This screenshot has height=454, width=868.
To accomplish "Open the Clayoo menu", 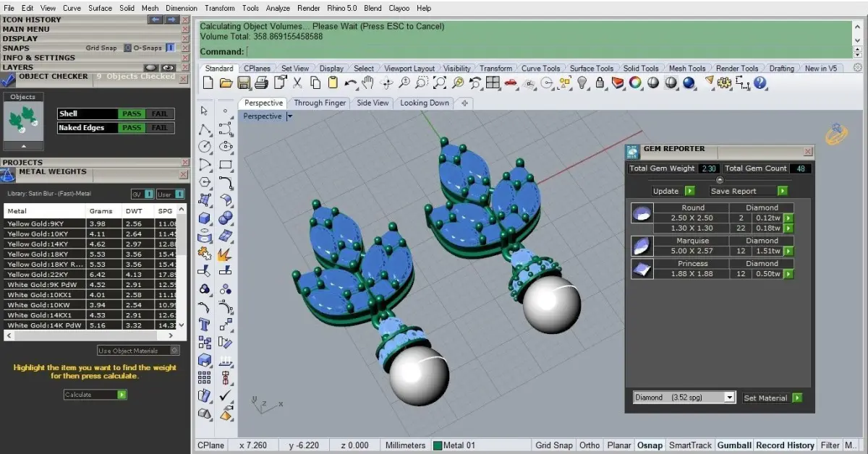I will coord(399,8).
